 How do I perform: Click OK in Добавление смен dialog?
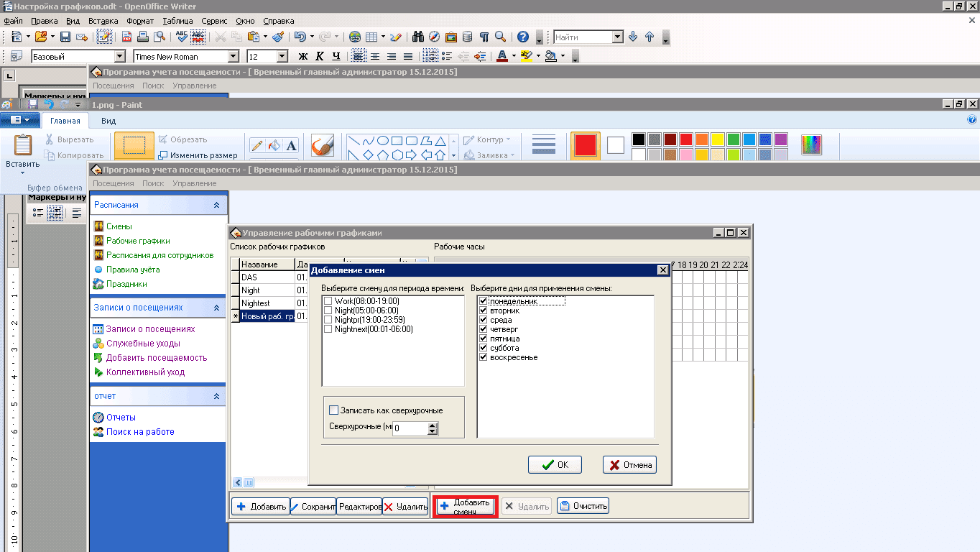pos(555,465)
